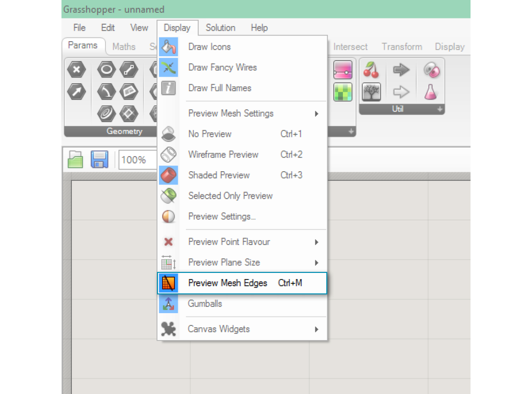Viewport: 532px width, 394px height.
Task: Open file with green folder icon
Action: coord(76,160)
